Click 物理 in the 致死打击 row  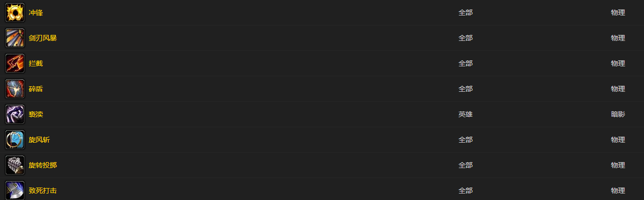tap(618, 191)
